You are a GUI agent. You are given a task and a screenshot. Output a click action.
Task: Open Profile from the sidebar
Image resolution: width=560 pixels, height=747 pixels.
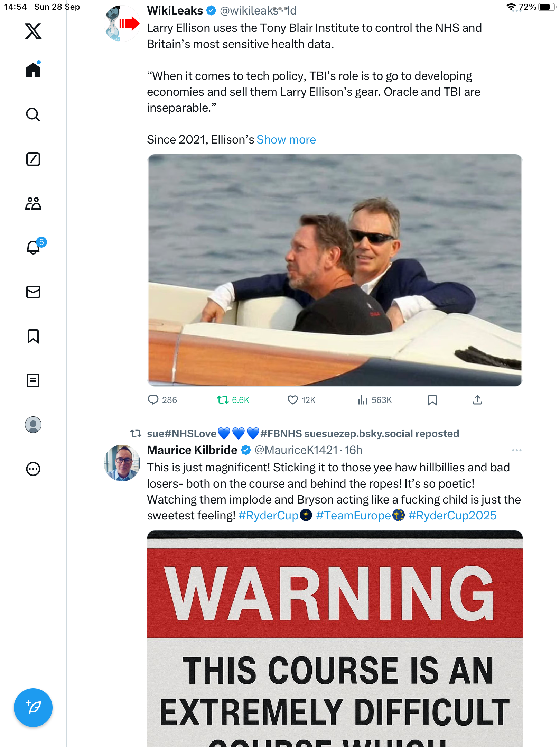33,425
